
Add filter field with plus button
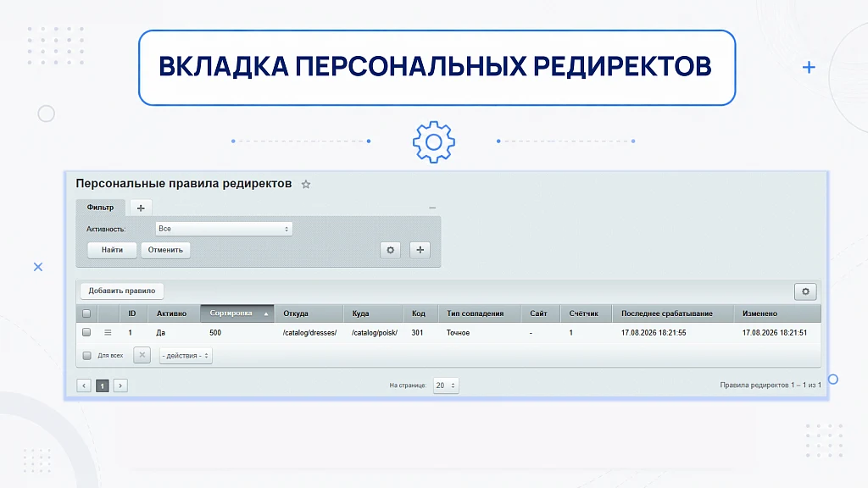pos(420,250)
